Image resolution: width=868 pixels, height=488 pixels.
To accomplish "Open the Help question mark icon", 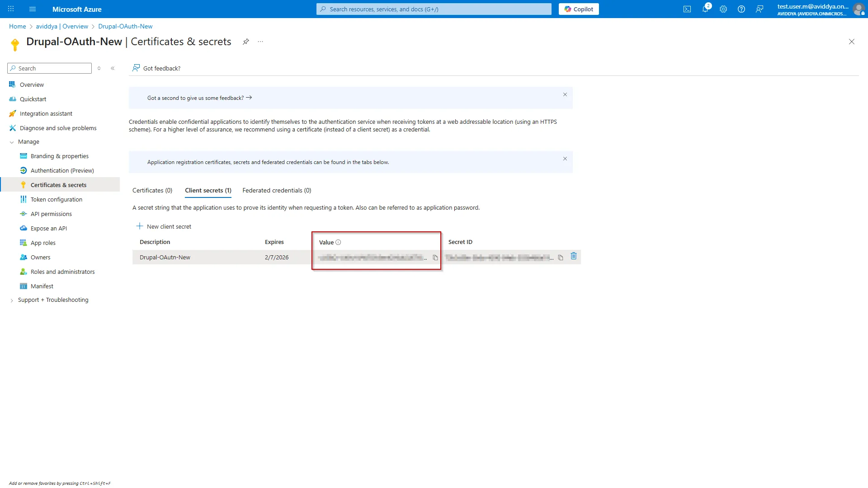I will [741, 9].
